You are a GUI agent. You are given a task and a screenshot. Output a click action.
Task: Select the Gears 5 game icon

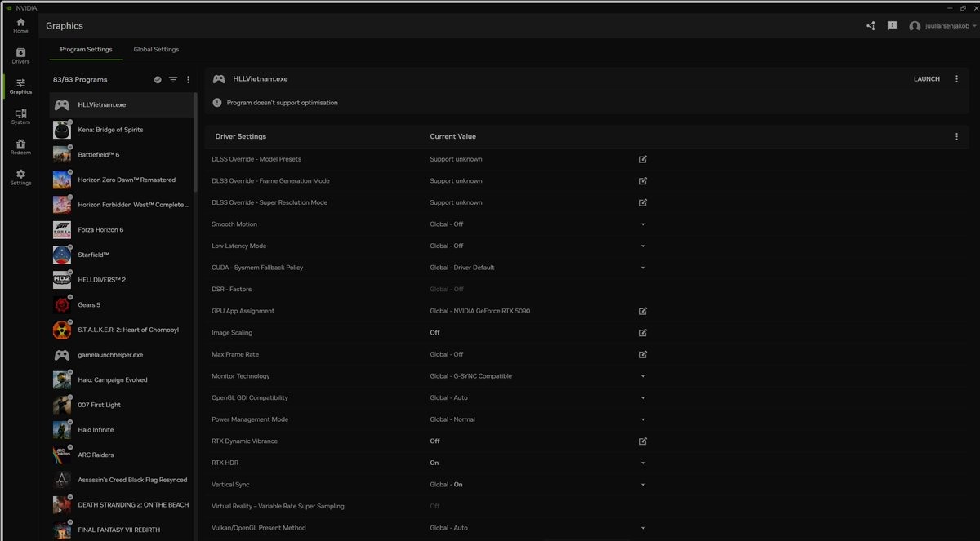point(62,305)
